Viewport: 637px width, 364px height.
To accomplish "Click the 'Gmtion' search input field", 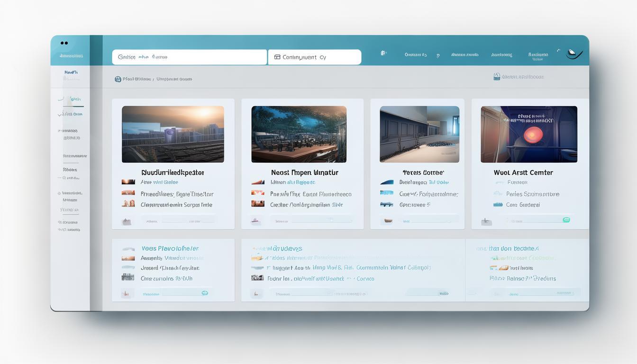I will pos(189,57).
